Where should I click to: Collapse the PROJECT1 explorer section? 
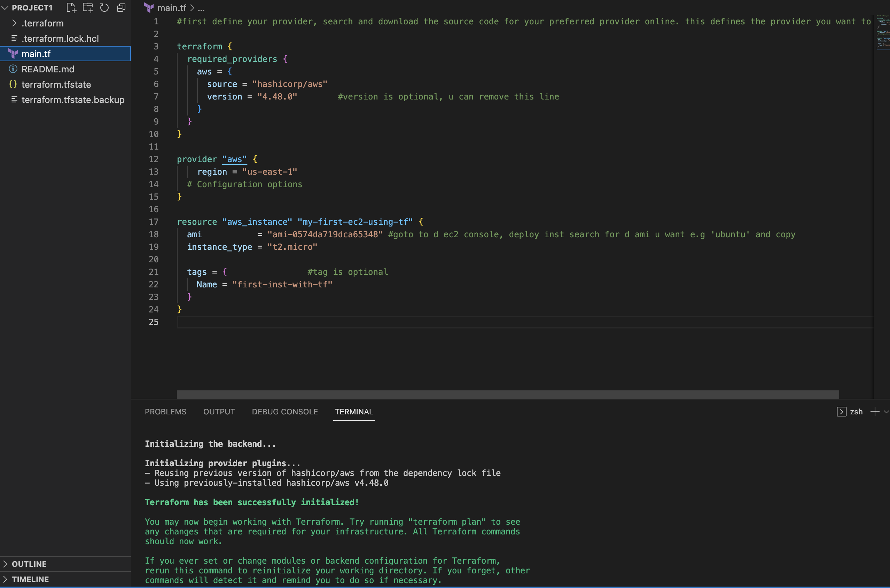(x=5, y=8)
